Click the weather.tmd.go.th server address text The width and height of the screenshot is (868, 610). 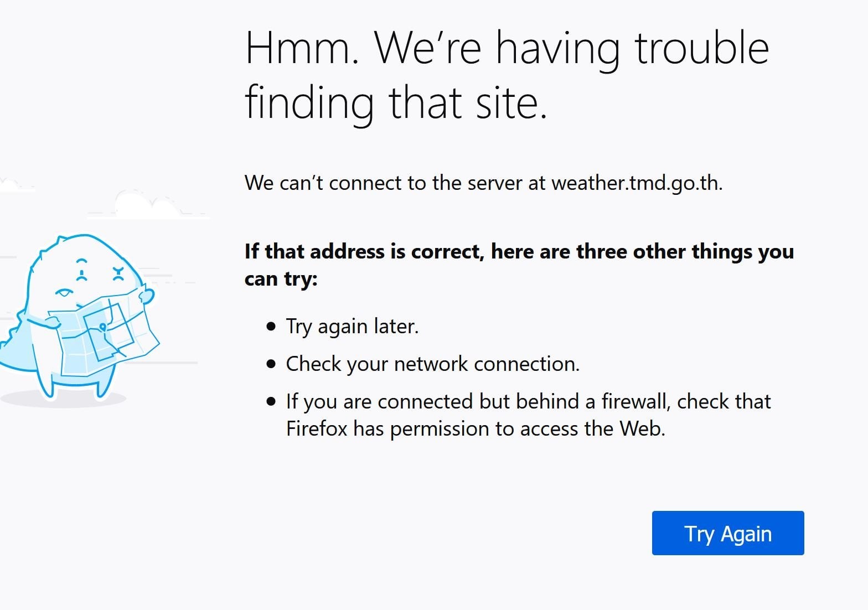click(637, 183)
